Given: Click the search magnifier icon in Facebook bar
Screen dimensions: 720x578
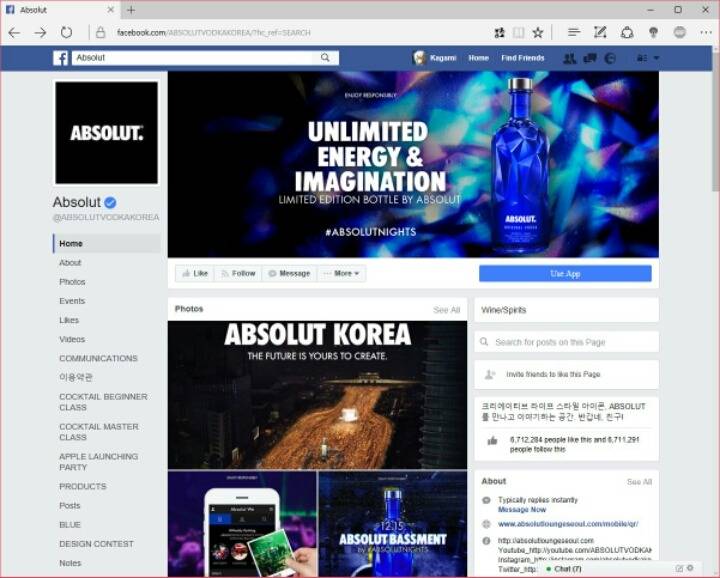Looking at the screenshot, I should click(x=325, y=58).
